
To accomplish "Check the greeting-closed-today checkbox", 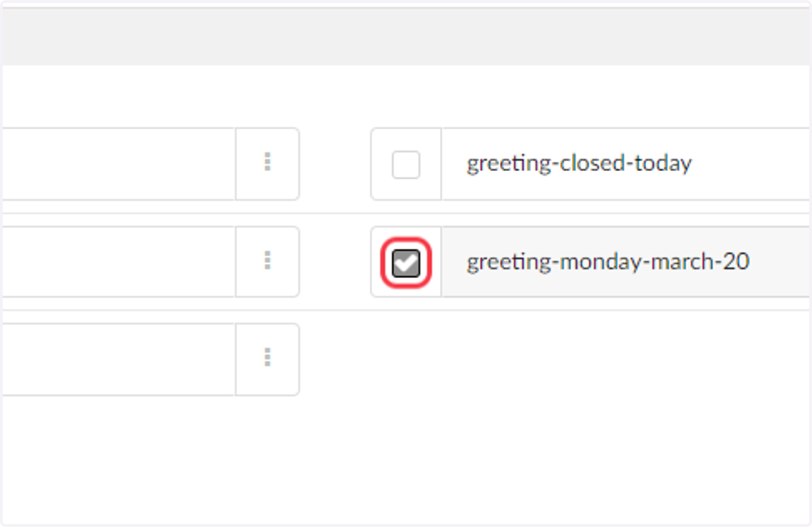I will [x=406, y=164].
